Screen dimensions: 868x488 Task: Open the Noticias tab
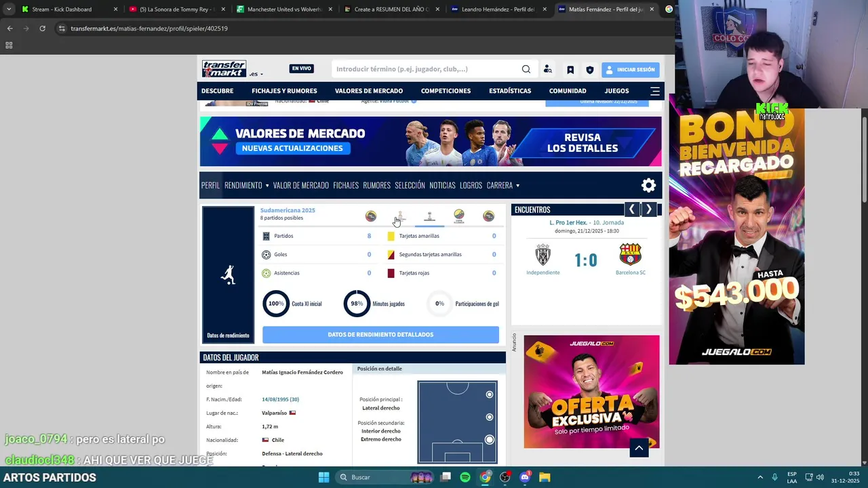point(442,185)
